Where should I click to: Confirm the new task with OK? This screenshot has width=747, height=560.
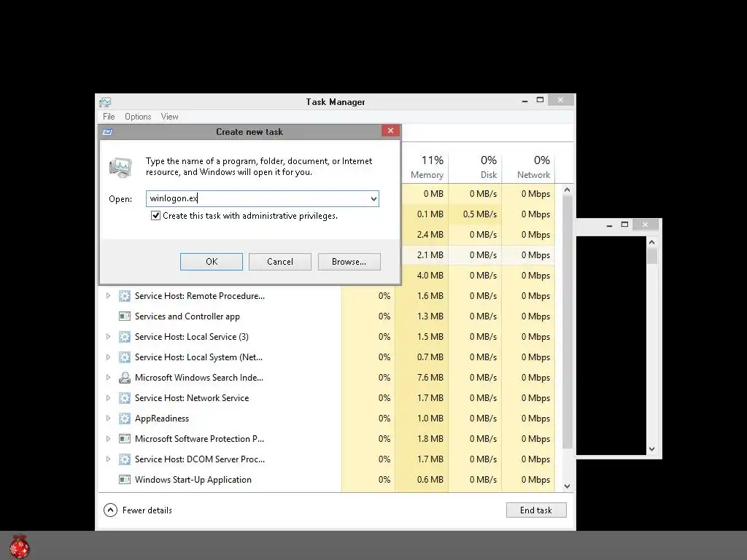pos(212,262)
